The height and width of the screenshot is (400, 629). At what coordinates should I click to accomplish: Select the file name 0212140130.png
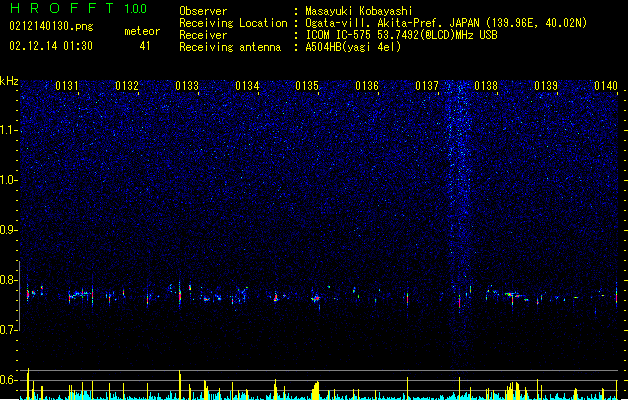[51, 26]
